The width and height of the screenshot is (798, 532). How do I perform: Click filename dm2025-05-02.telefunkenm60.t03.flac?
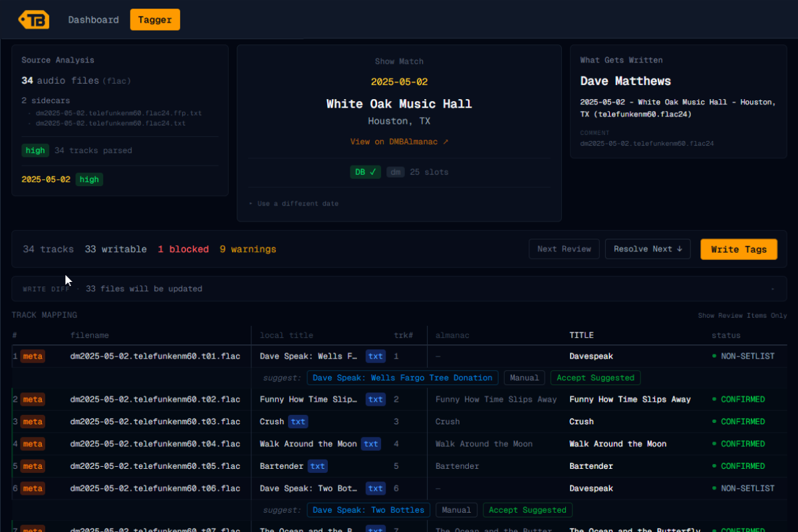pyautogui.click(x=155, y=422)
